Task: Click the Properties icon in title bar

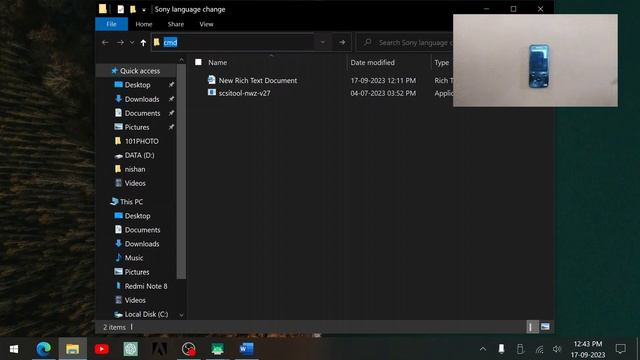Action: coord(121,9)
